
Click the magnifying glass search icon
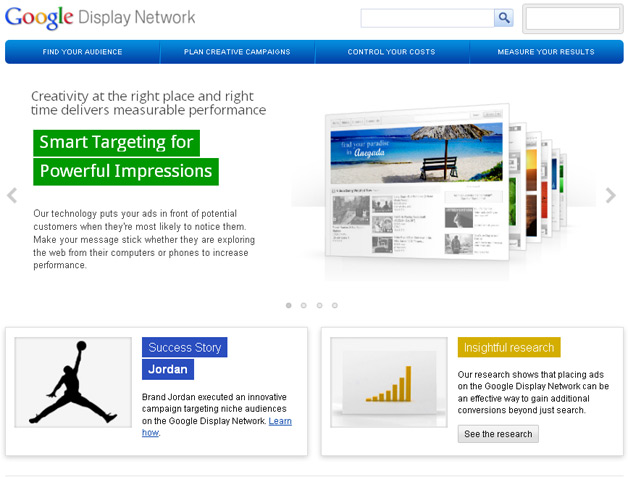coord(503,18)
